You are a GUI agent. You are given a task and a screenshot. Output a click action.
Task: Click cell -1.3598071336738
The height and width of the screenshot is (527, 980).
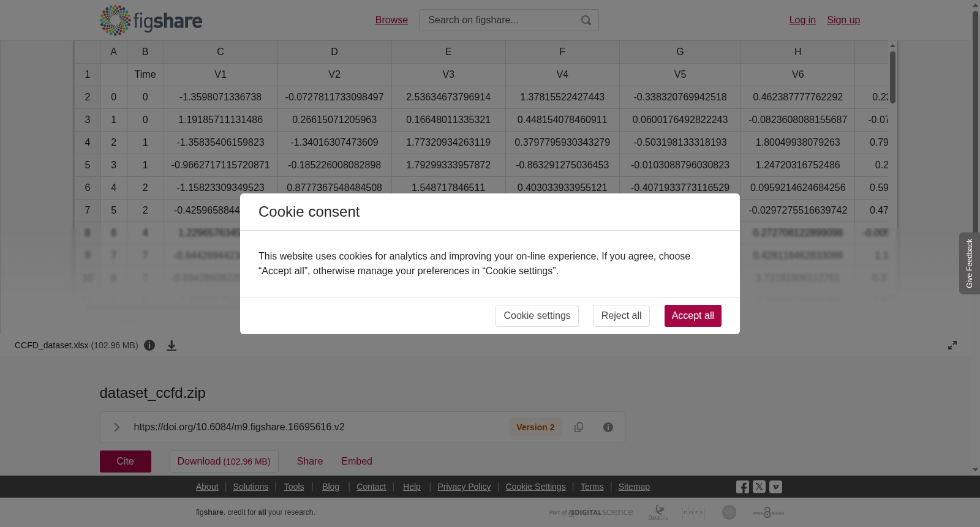(221, 97)
